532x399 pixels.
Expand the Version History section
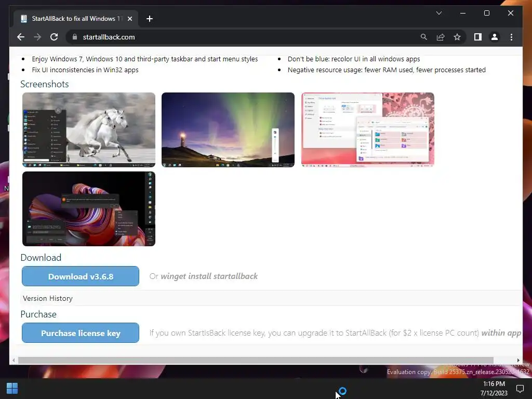pos(271,298)
